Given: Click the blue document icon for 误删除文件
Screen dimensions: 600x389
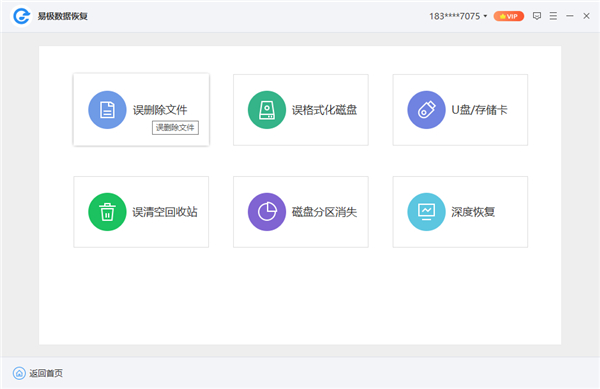Looking at the screenshot, I should tap(107, 110).
